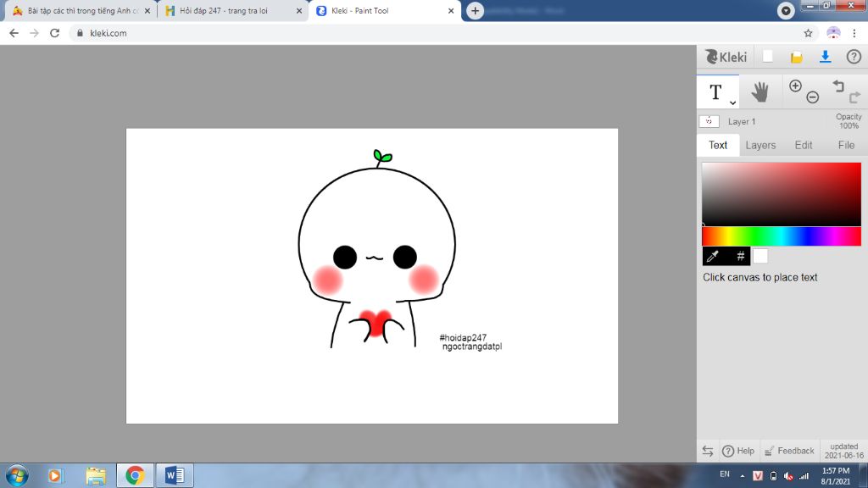Screen dimensions: 868x488
Task: Click the Opacity 100% indicator
Action: [849, 121]
